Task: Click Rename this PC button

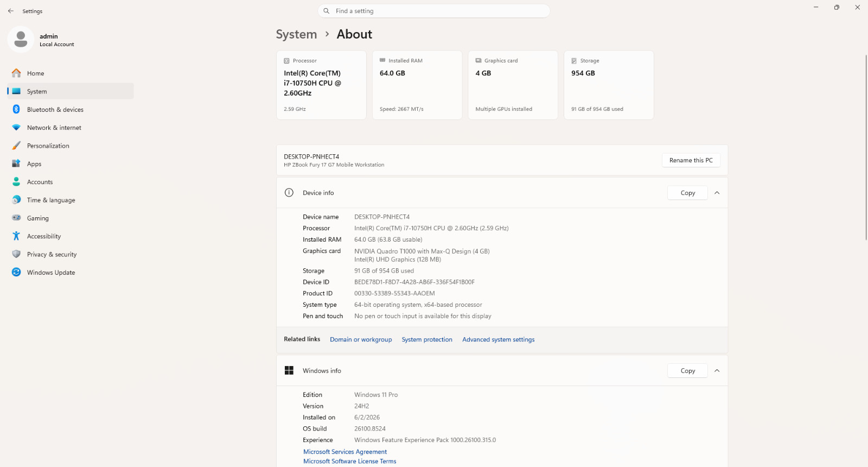Action: click(x=691, y=160)
